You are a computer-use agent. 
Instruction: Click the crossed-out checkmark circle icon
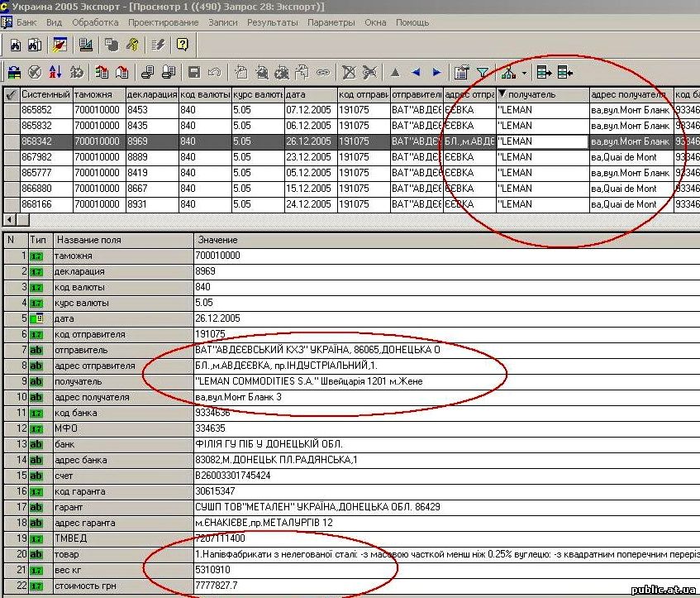(x=35, y=72)
